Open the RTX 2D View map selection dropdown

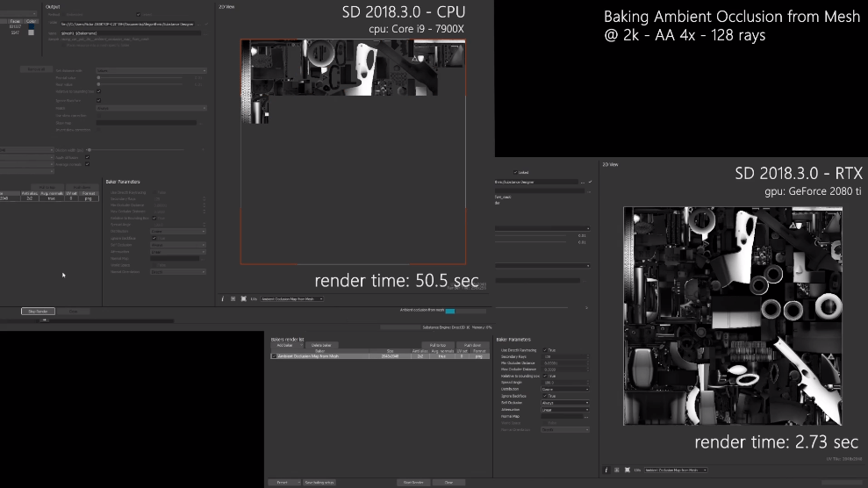[676, 470]
